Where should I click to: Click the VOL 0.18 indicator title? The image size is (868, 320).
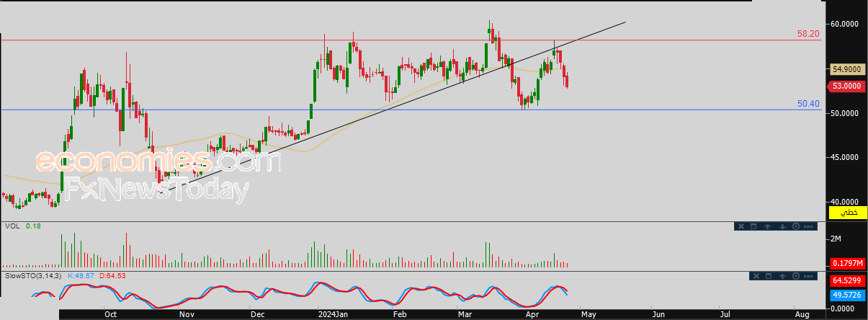(22, 226)
